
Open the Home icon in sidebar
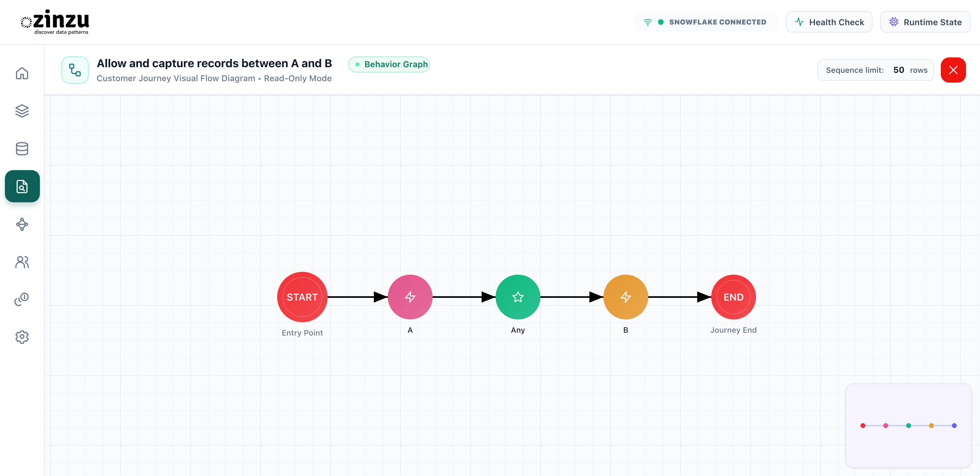pyautogui.click(x=22, y=73)
